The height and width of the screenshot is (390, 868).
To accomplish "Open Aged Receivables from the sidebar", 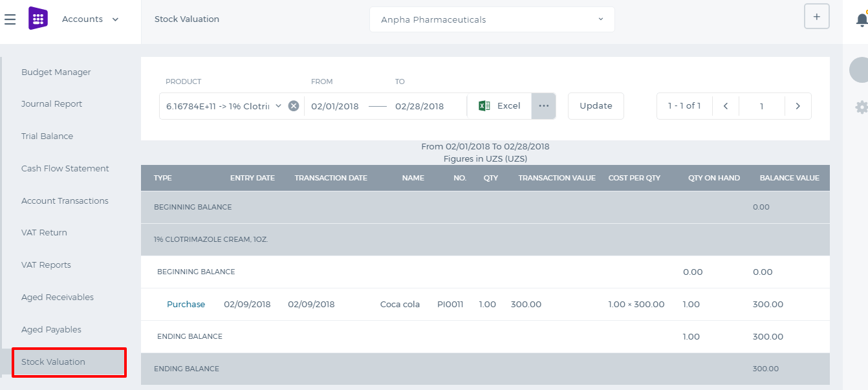I will point(58,298).
